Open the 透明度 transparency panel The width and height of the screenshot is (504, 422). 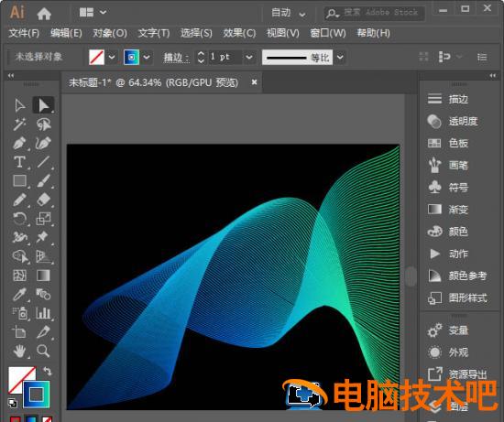click(453, 121)
